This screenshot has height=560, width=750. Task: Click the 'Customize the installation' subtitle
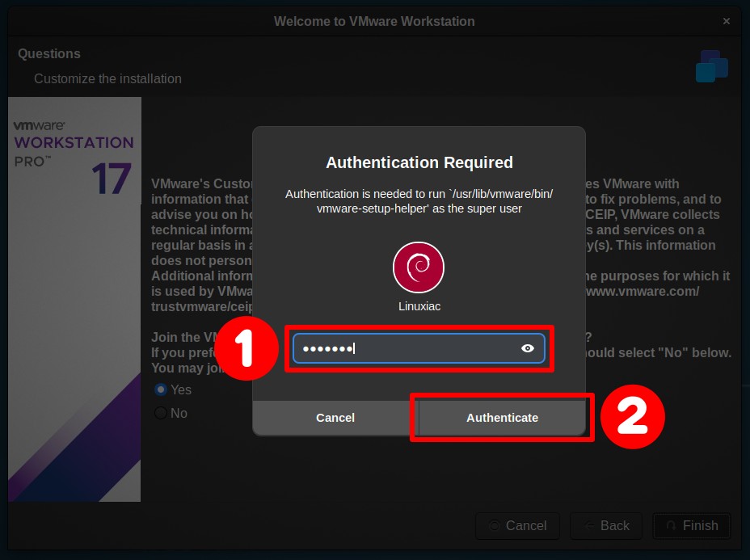107,78
